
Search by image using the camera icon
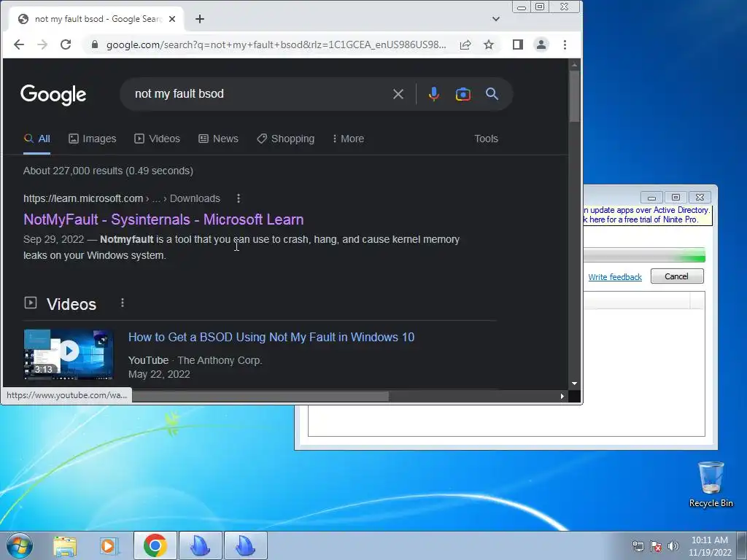(463, 94)
